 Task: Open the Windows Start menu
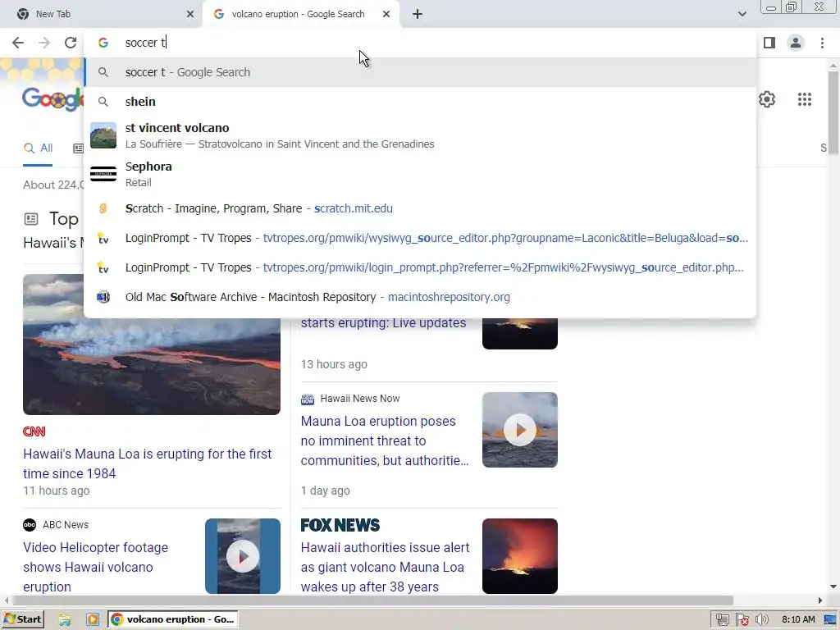pos(22,619)
